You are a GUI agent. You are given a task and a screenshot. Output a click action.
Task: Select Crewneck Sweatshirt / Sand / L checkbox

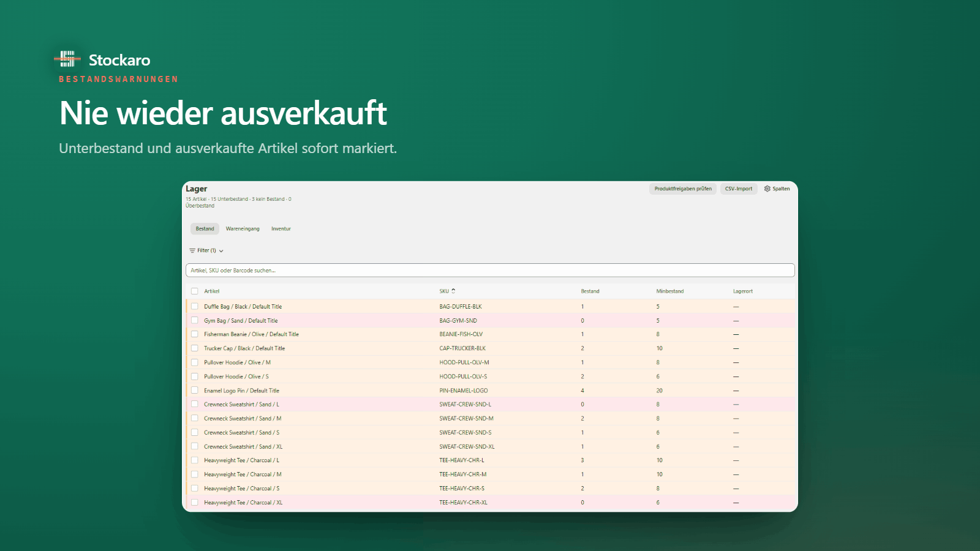(195, 404)
